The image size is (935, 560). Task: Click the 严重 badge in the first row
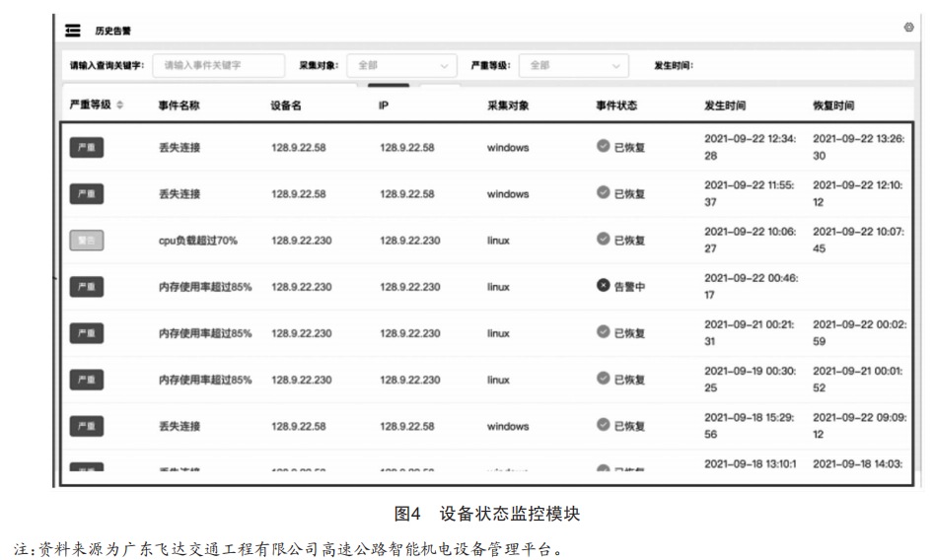coord(87,148)
